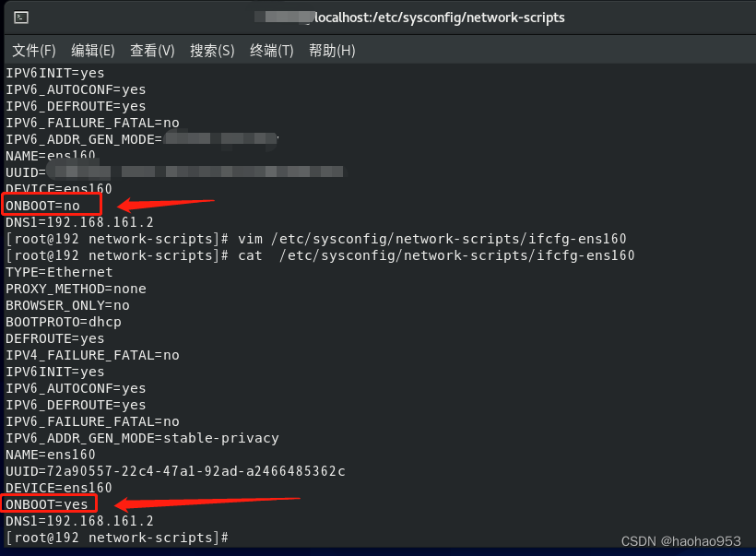Click the BOOTPROTO=dhcp line
The image size is (756, 556).
coord(64,322)
